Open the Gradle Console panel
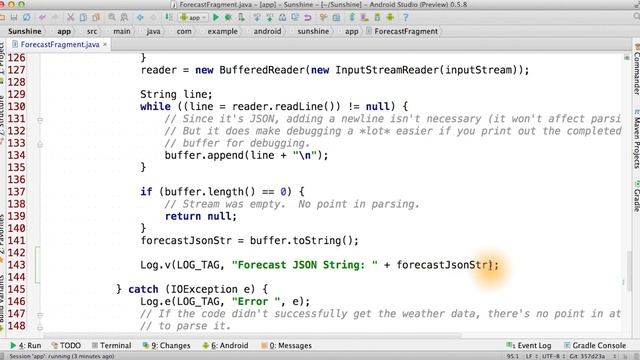Image resolution: width=640 pixels, height=360 pixels. [594, 345]
